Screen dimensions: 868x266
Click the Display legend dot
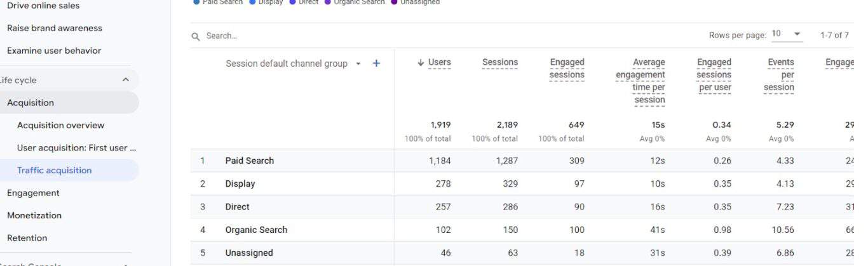click(x=252, y=2)
